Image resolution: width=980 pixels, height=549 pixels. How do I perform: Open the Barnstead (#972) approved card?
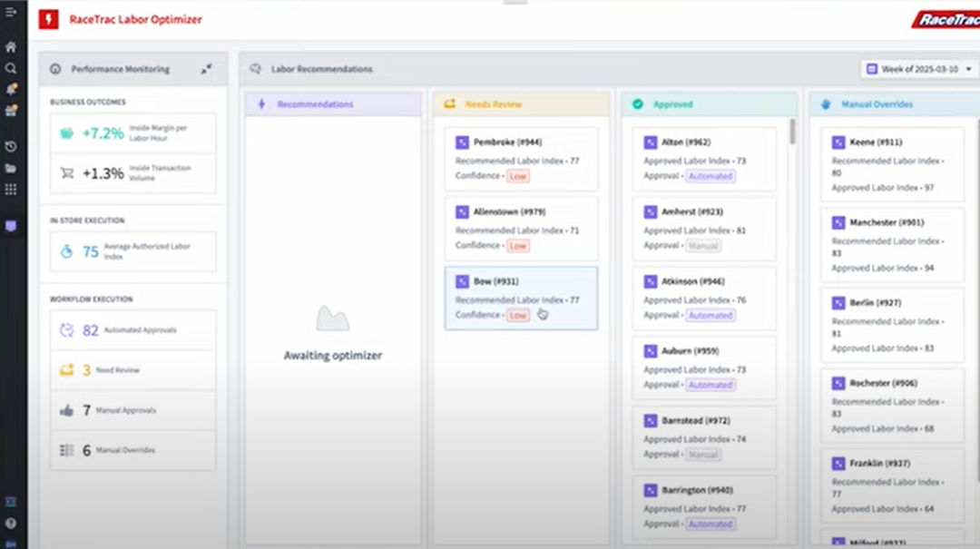coord(704,437)
